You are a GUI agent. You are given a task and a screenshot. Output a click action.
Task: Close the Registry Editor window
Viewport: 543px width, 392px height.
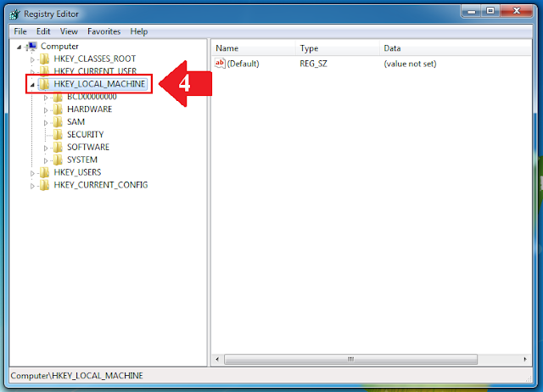517,11
